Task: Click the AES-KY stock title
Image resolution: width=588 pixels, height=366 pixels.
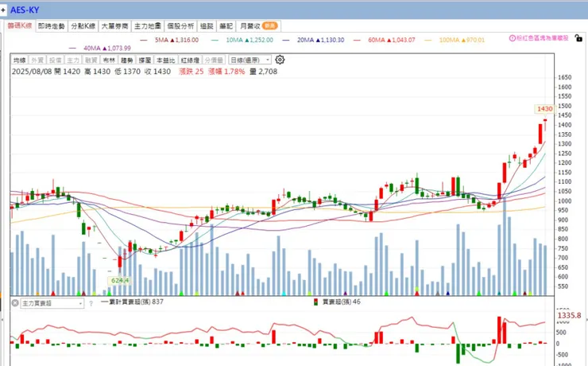Action: tap(25, 10)
